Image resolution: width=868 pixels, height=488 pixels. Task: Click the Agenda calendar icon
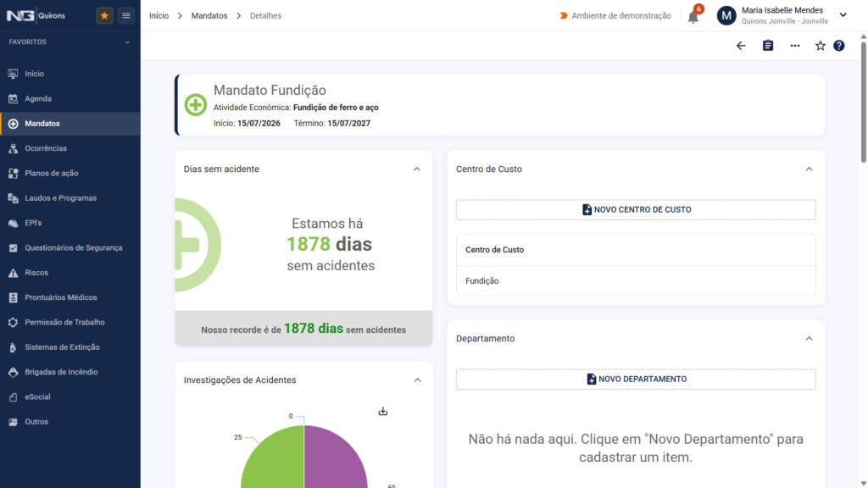(14, 98)
